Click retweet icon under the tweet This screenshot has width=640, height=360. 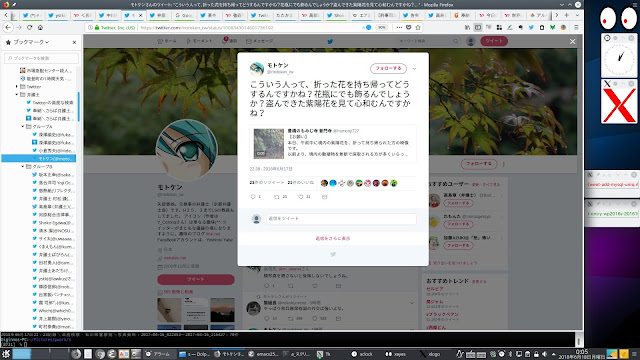point(277,197)
